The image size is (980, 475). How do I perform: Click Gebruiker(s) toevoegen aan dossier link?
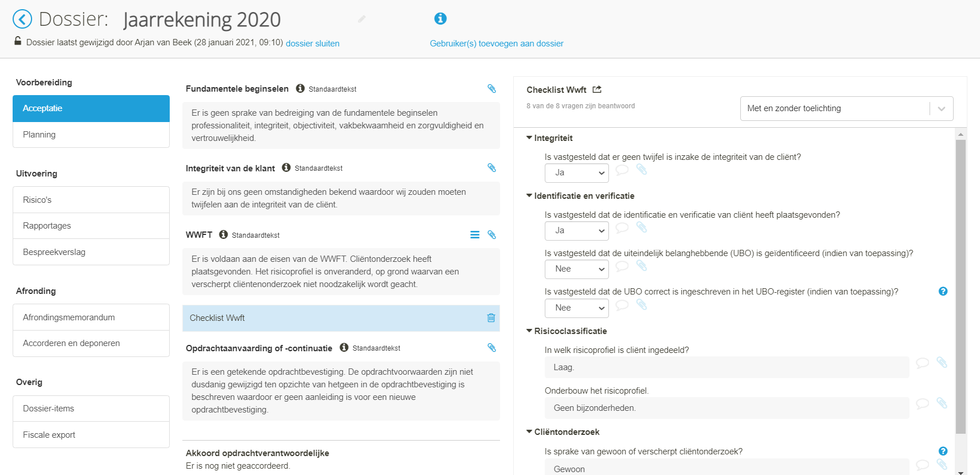pos(497,44)
